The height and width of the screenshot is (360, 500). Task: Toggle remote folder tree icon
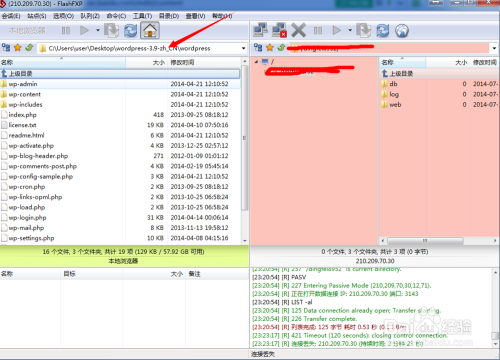(258, 48)
